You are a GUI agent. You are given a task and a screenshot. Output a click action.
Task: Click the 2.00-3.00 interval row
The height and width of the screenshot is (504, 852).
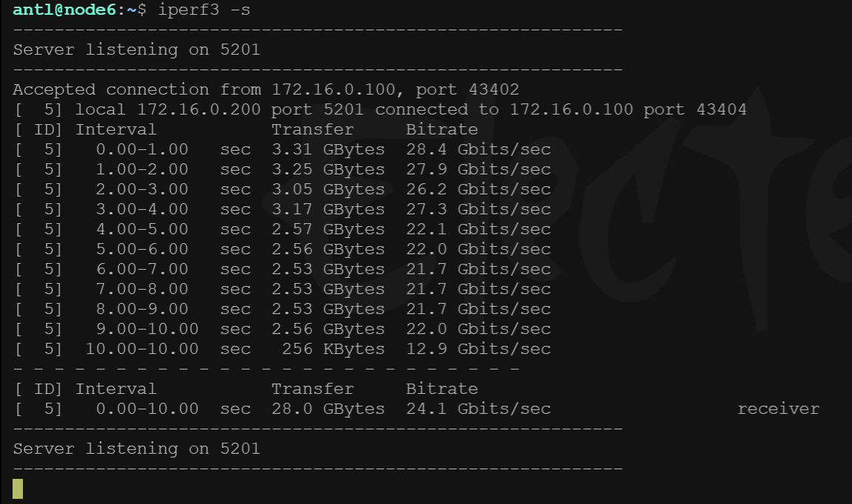[x=283, y=189]
